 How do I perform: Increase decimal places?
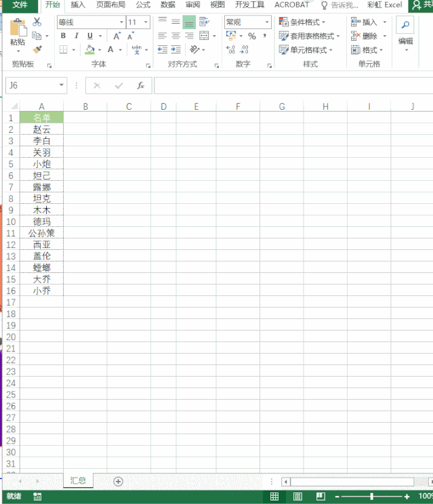(231, 49)
